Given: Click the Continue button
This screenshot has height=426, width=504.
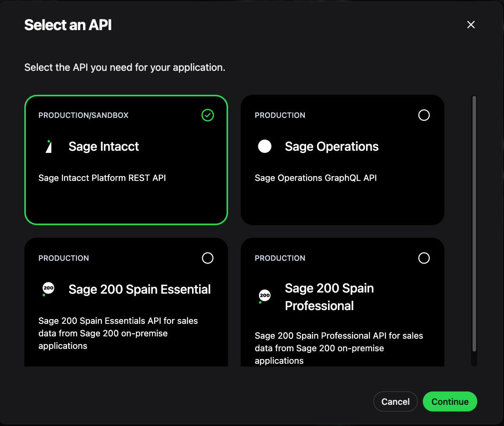Looking at the screenshot, I should [x=450, y=402].
